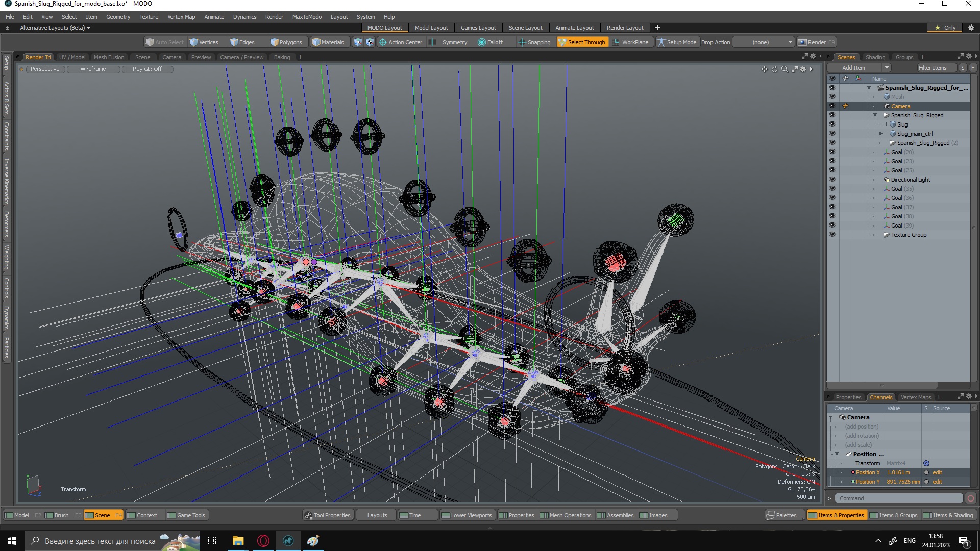Screen dimensions: 980x551
Task: Toggle visibility of Texture Group
Action: click(x=832, y=235)
